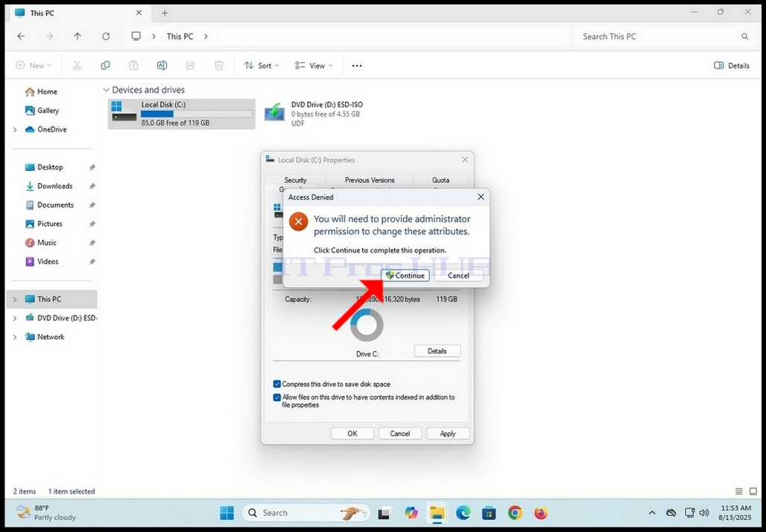Click the volume speaker tray icon
This screenshot has height=532, width=766.
coord(704,513)
